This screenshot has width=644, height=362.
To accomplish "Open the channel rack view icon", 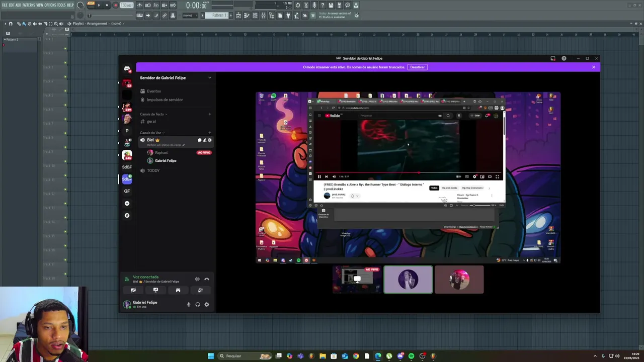I will click(255, 16).
